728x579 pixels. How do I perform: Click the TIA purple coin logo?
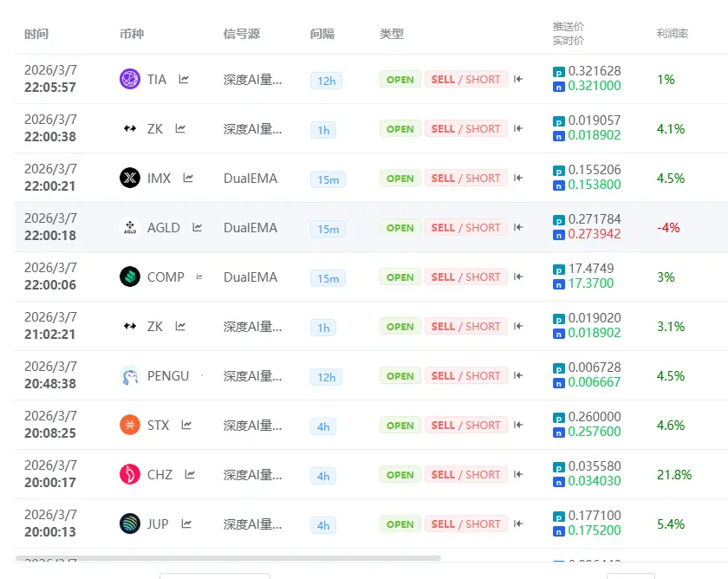coord(130,79)
